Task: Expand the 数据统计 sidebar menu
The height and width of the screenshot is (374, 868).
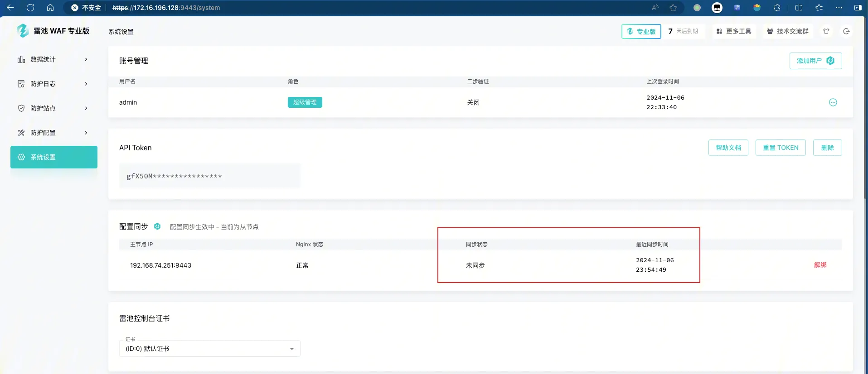Action: point(53,59)
